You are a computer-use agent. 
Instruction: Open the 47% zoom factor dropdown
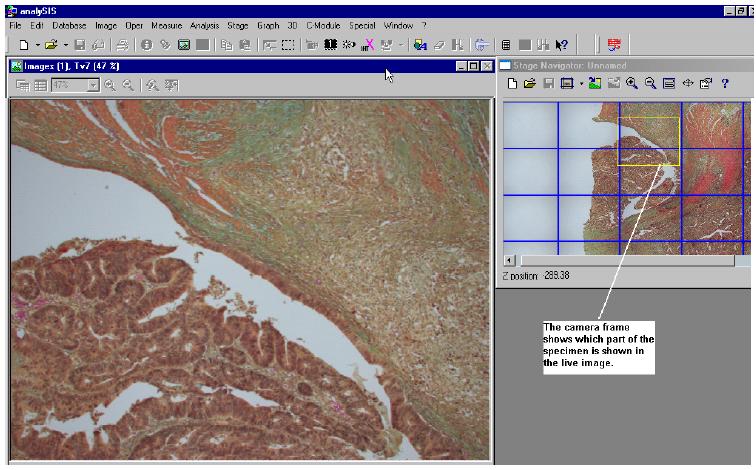[x=93, y=86]
